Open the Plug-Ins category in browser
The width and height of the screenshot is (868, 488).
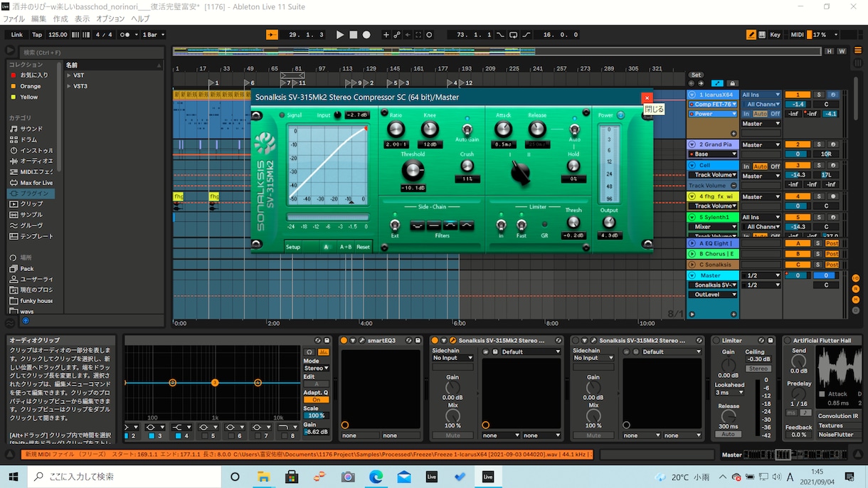pos(34,193)
